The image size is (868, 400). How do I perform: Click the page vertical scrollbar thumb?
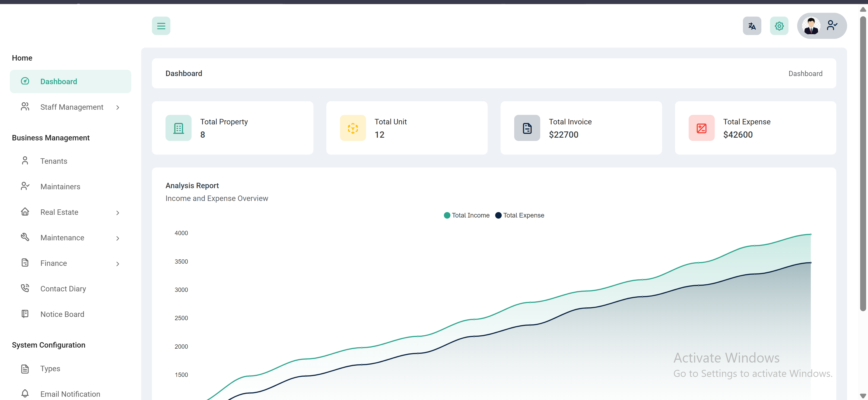click(x=863, y=163)
